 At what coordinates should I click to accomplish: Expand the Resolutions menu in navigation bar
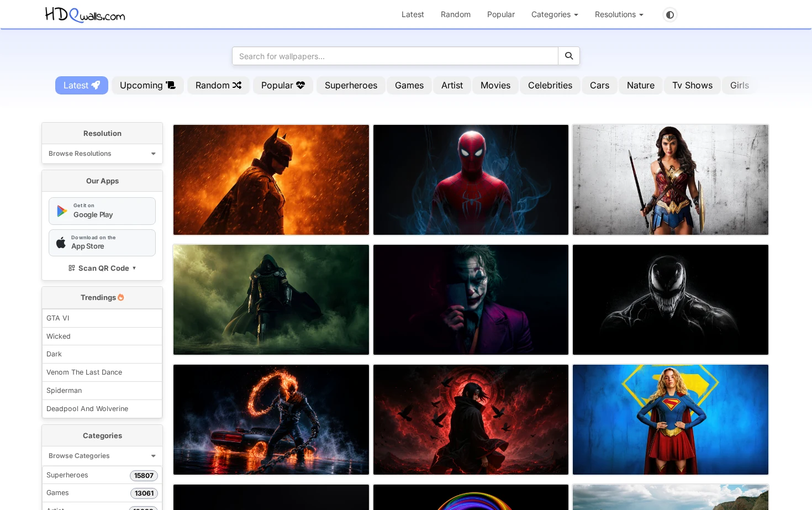click(619, 14)
